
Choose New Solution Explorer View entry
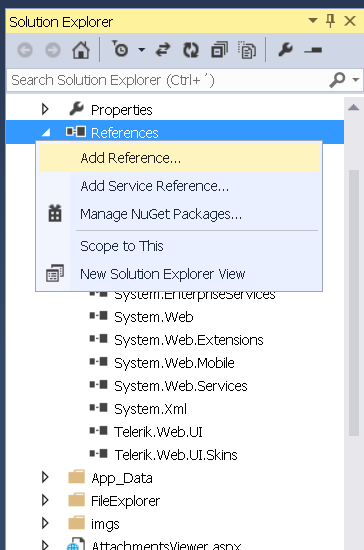tap(179, 274)
